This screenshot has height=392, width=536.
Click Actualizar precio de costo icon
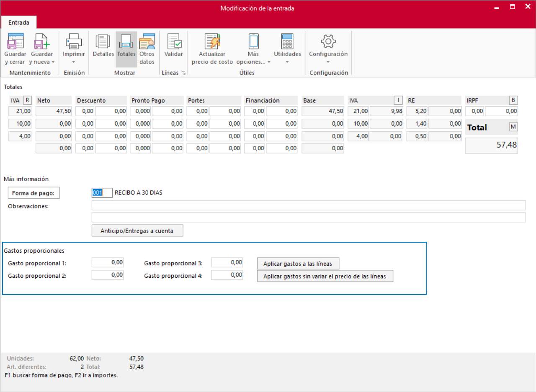coord(212,41)
